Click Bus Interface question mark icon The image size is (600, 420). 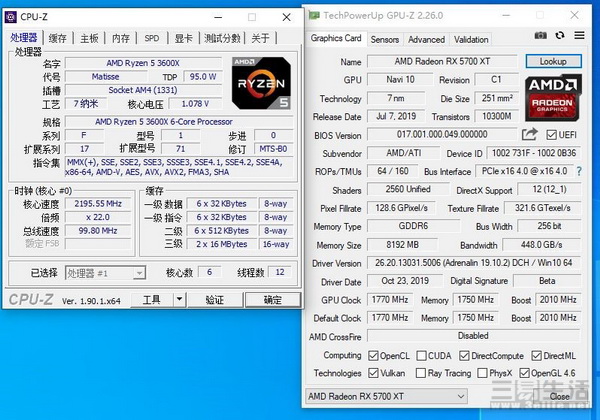tap(579, 171)
